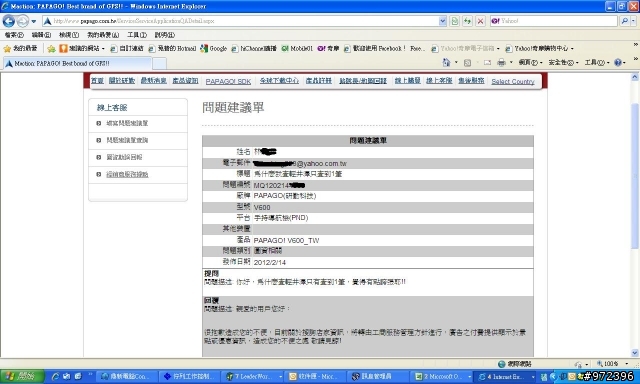Click the Select Country nav link
The width and height of the screenshot is (640, 384).
coord(513,81)
